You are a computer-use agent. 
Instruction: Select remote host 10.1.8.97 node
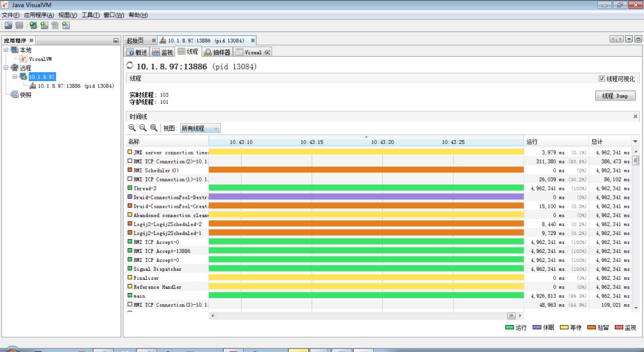coord(42,77)
